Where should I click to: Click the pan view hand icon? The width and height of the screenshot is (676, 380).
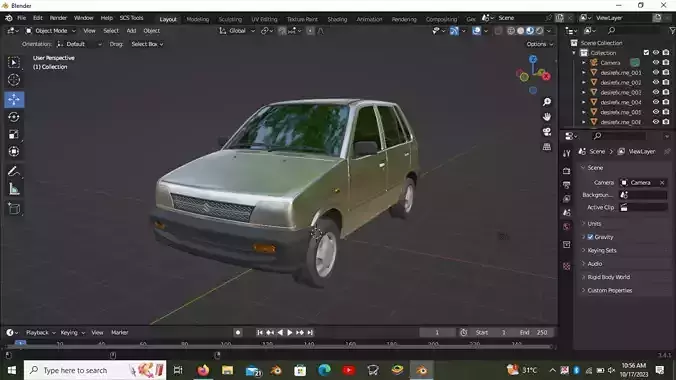point(547,117)
